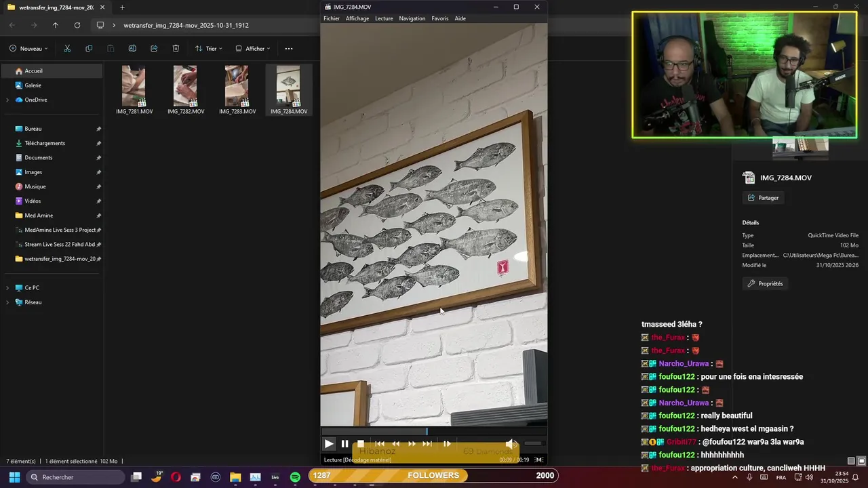Open the Navigation menu in the player
This screenshot has height=488, width=868.
pyautogui.click(x=412, y=18)
